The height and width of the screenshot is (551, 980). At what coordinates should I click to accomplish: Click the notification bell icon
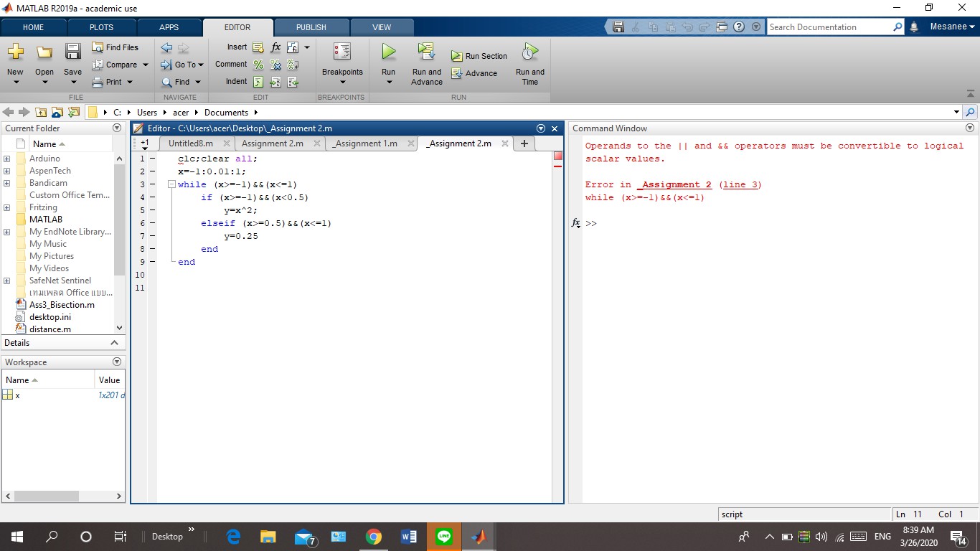tap(914, 27)
